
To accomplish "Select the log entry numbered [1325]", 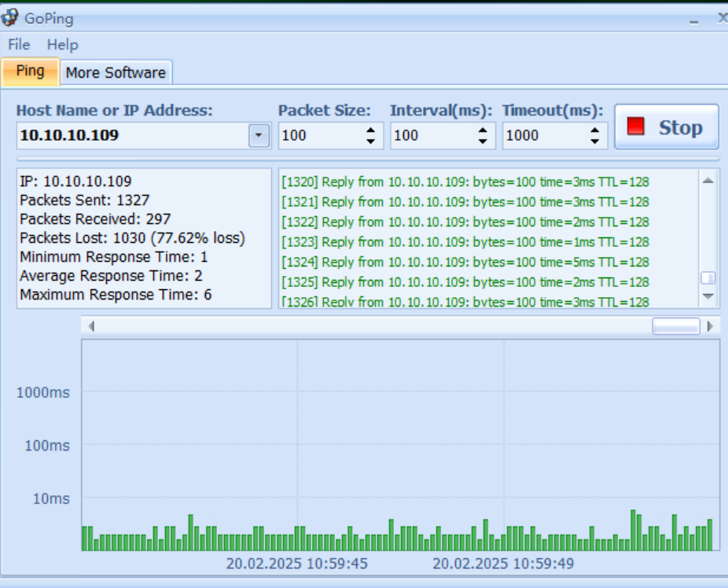I will 465,281.
